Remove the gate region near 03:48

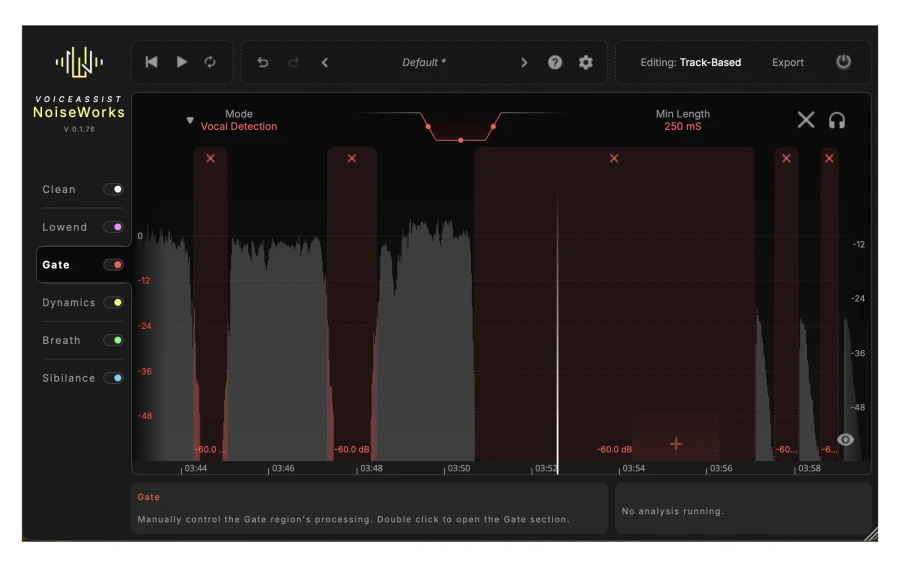[x=352, y=158]
